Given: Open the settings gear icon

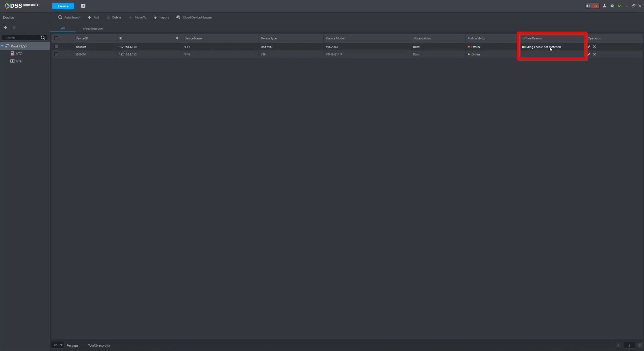Looking at the screenshot, I should pyautogui.click(x=612, y=6).
